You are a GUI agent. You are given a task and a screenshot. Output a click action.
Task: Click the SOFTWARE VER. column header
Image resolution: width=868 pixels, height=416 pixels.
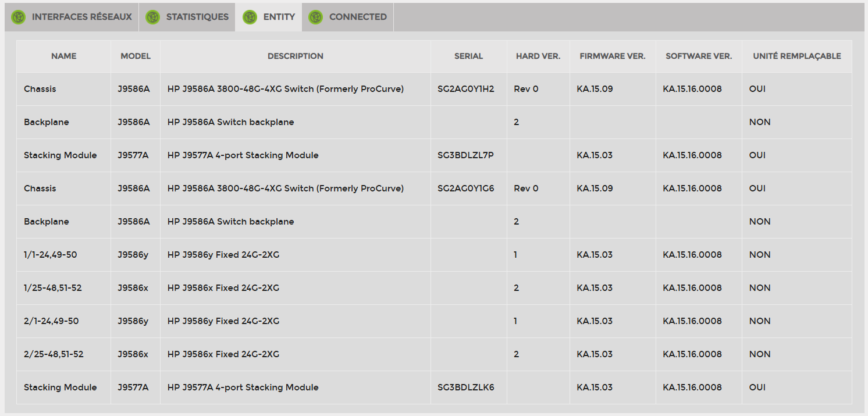pyautogui.click(x=699, y=56)
